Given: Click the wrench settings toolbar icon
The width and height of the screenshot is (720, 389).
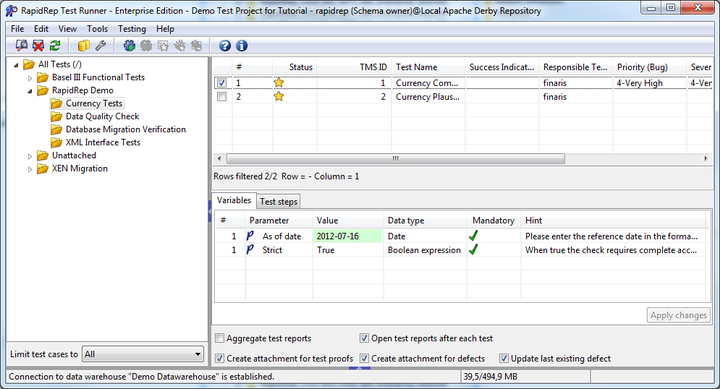Looking at the screenshot, I should [100, 45].
